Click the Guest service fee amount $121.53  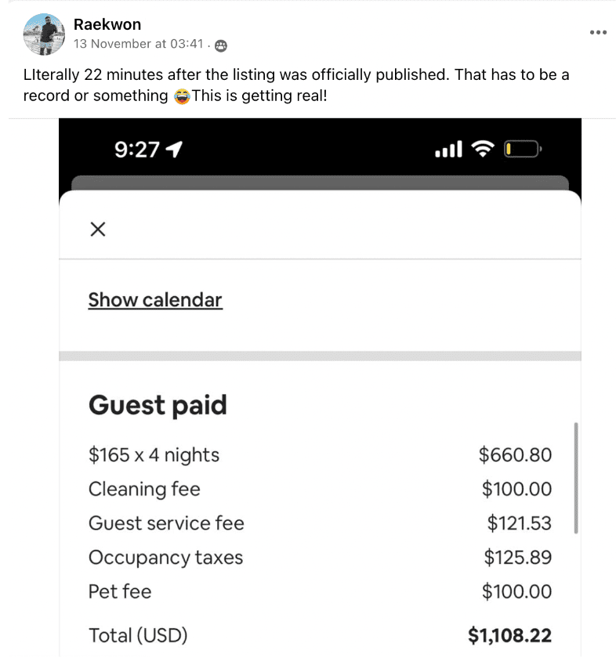519,523
